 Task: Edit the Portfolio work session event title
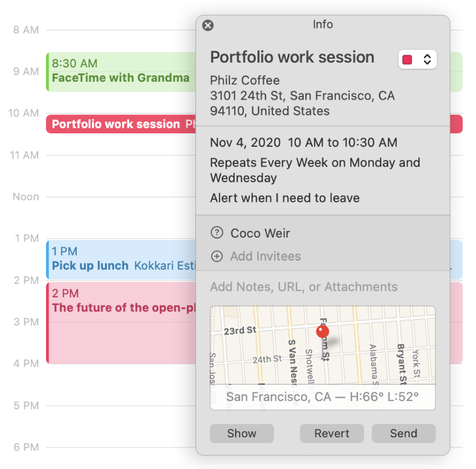(x=292, y=57)
